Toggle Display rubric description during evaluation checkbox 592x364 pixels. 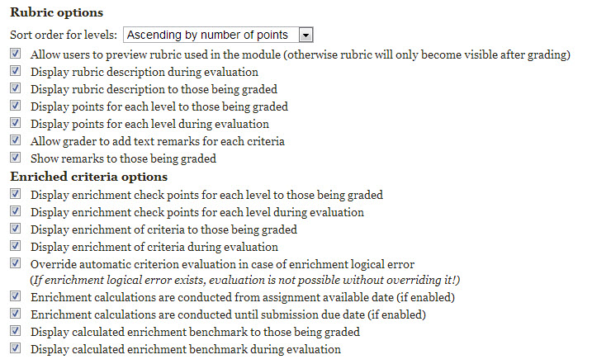coord(16,72)
